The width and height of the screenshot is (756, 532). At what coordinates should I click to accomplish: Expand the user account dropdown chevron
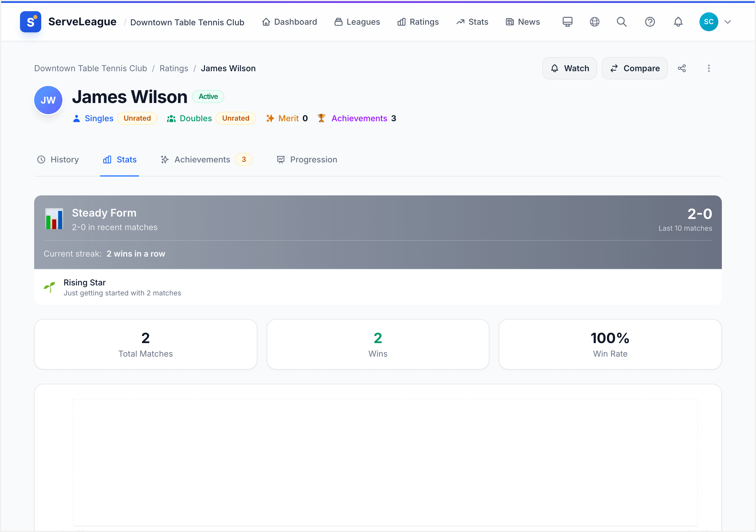tap(728, 22)
